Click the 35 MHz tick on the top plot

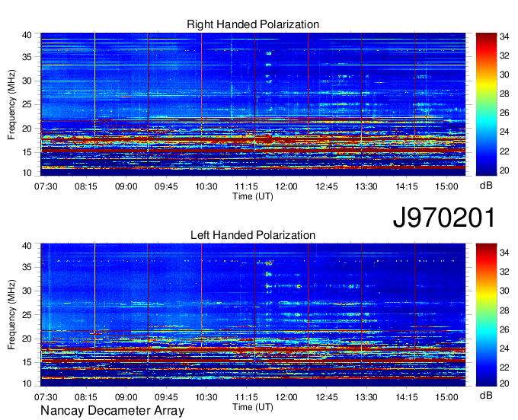tap(27, 57)
